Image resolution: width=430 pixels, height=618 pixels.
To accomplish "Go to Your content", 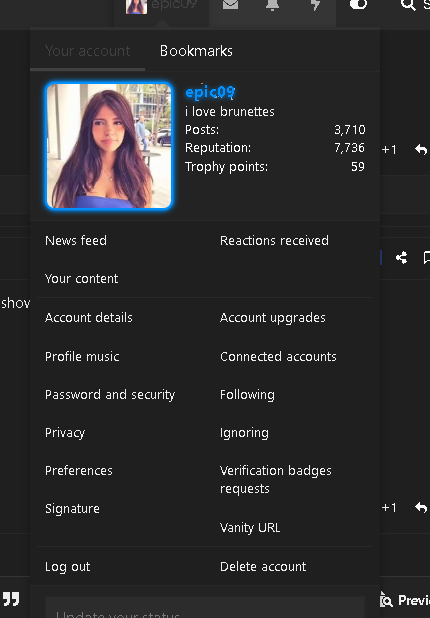I will click(x=81, y=279).
